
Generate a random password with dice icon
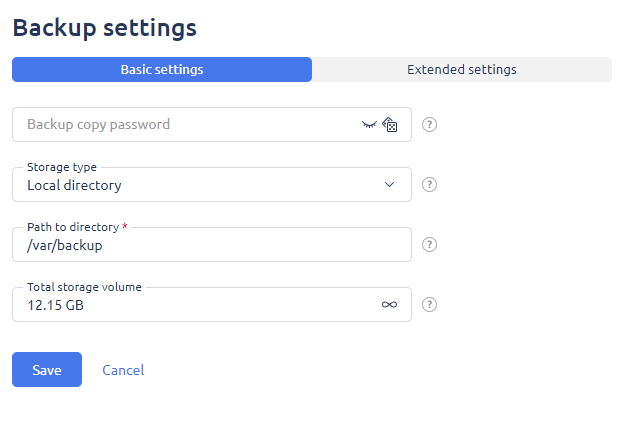(x=391, y=125)
